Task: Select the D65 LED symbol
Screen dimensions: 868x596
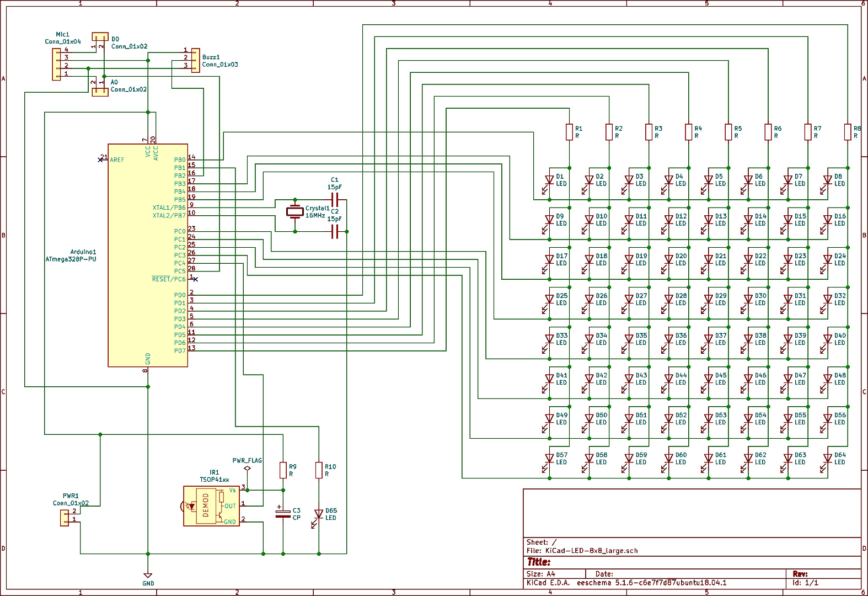Action: (319, 514)
